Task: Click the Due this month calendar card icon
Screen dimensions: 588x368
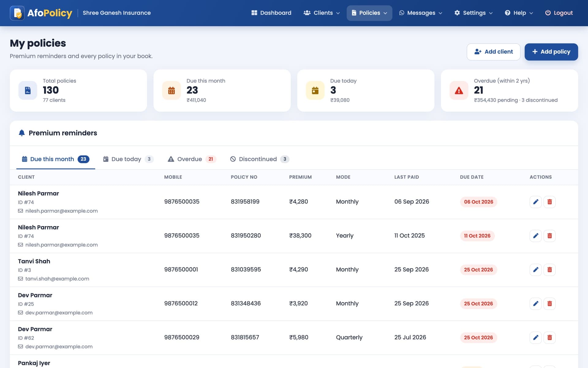Action: 171,90
